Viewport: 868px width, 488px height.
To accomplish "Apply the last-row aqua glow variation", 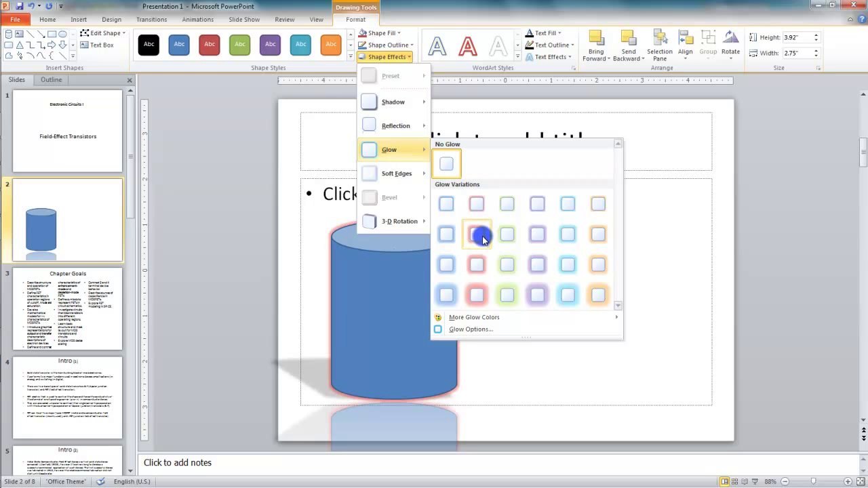I will pos(568,295).
